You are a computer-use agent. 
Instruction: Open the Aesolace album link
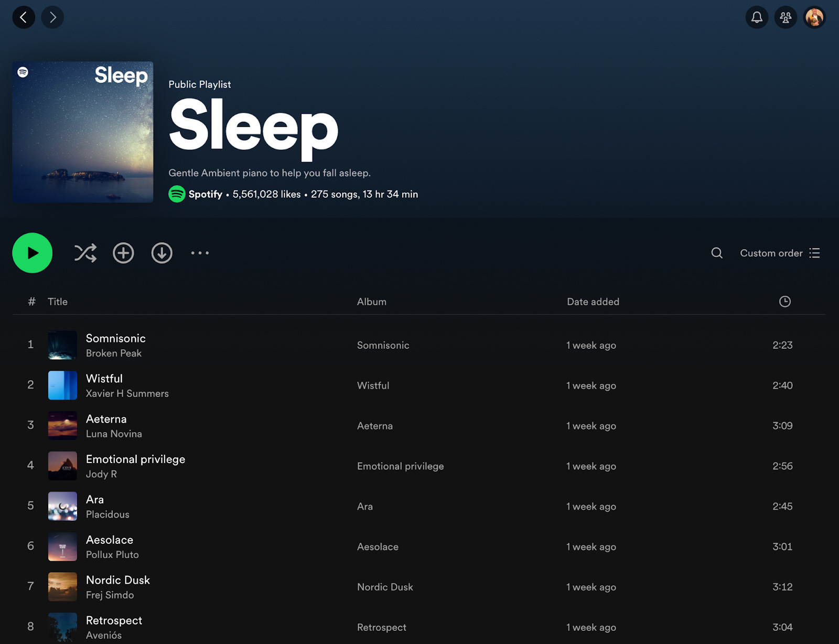coord(378,547)
